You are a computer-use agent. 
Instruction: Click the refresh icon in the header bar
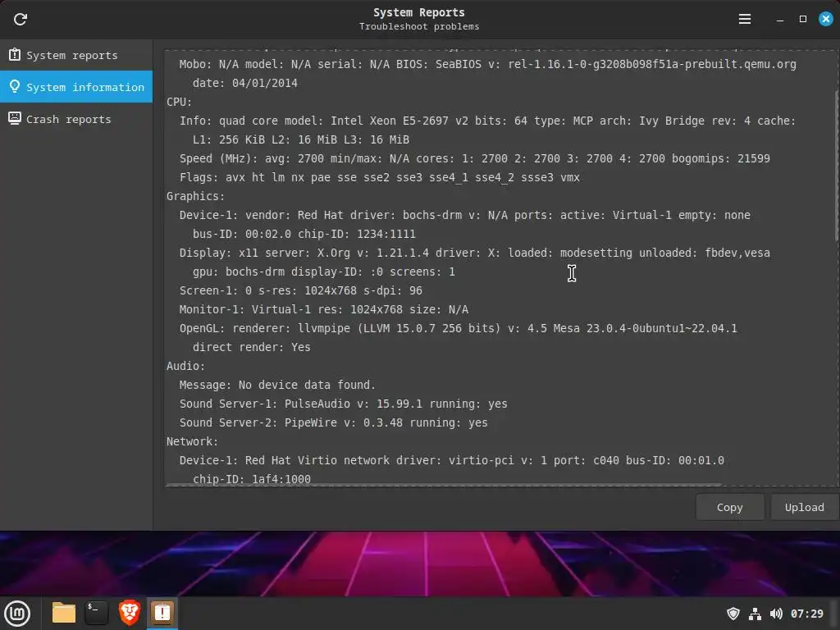click(x=21, y=20)
